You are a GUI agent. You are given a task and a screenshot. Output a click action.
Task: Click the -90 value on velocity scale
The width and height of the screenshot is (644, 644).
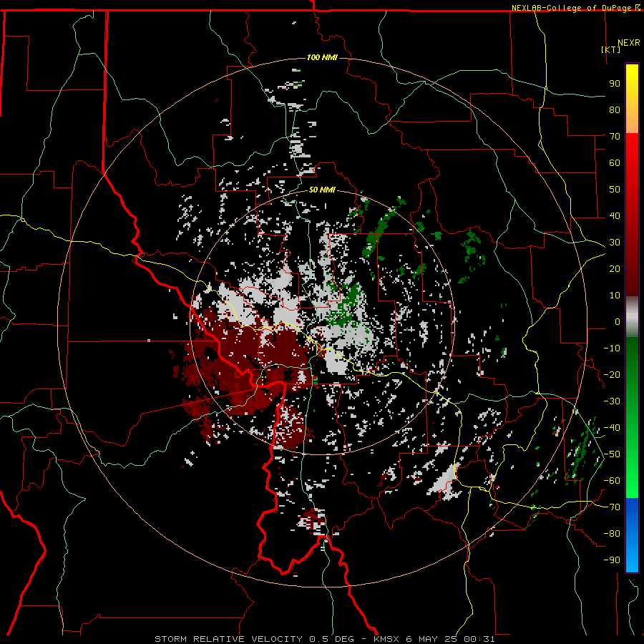(x=612, y=560)
